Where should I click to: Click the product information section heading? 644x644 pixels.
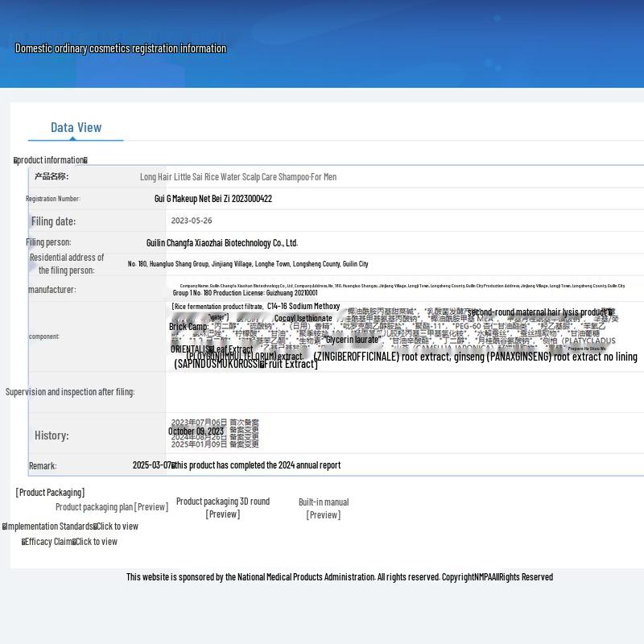pyautogui.click(x=51, y=160)
